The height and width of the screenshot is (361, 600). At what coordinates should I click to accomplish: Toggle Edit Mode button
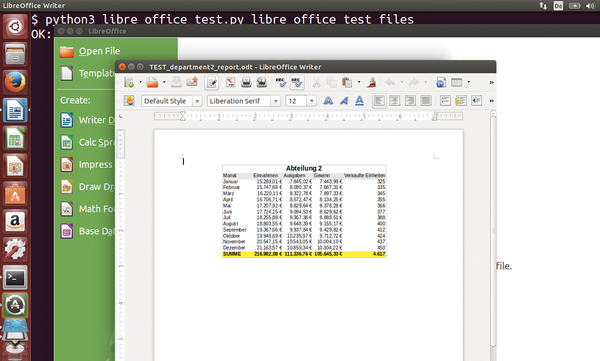212,82
